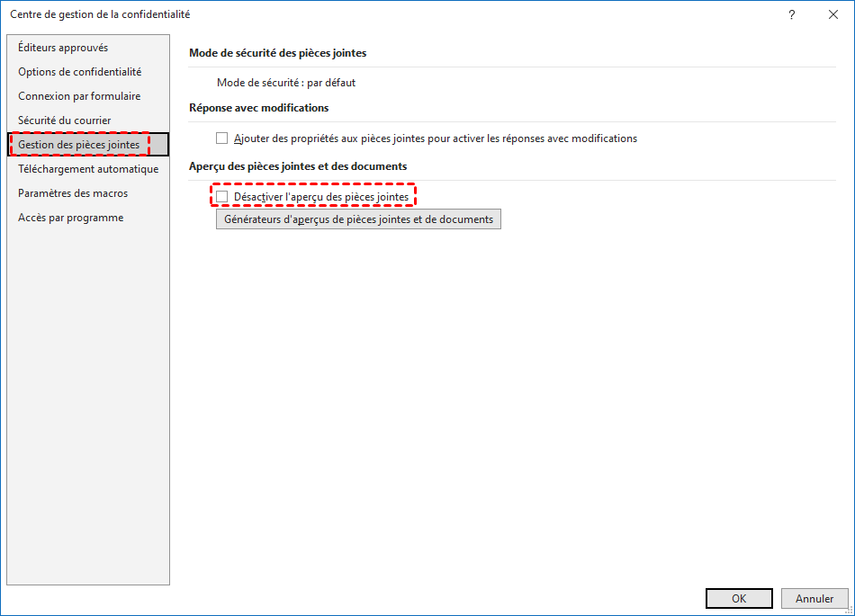Click the Réponse avec modifications heading
This screenshot has width=855, height=616.
(259, 108)
